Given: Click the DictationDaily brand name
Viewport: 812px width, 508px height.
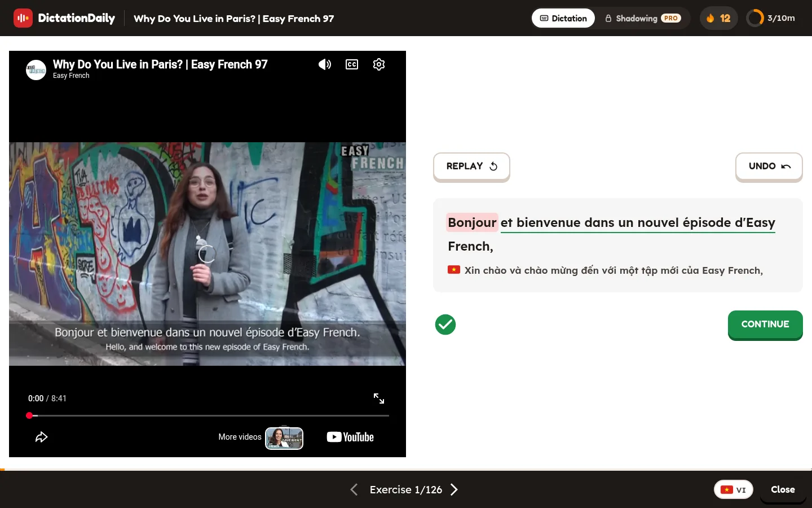Looking at the screenshot, I should click(x=77, y=18).
